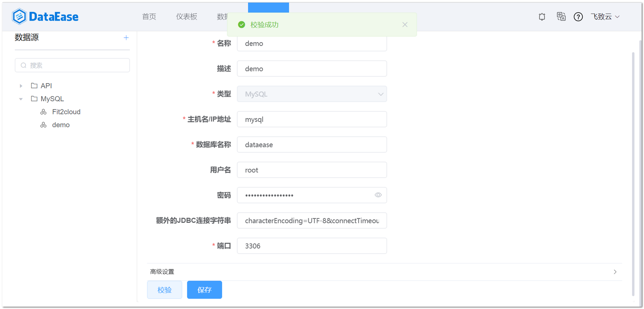Add a new data source with plus icon
The height and width of the screenshot is (309, 644).
pos(126,38)
